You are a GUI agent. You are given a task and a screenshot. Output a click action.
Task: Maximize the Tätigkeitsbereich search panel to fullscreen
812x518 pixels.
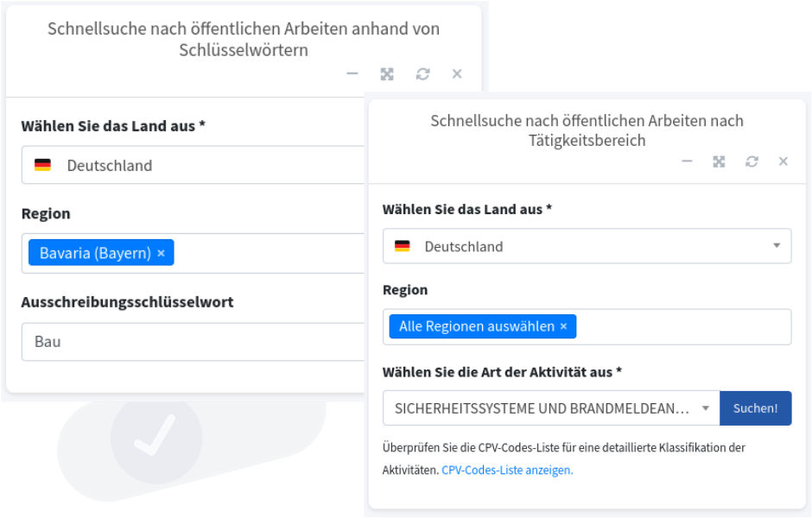tap(719, 161)
